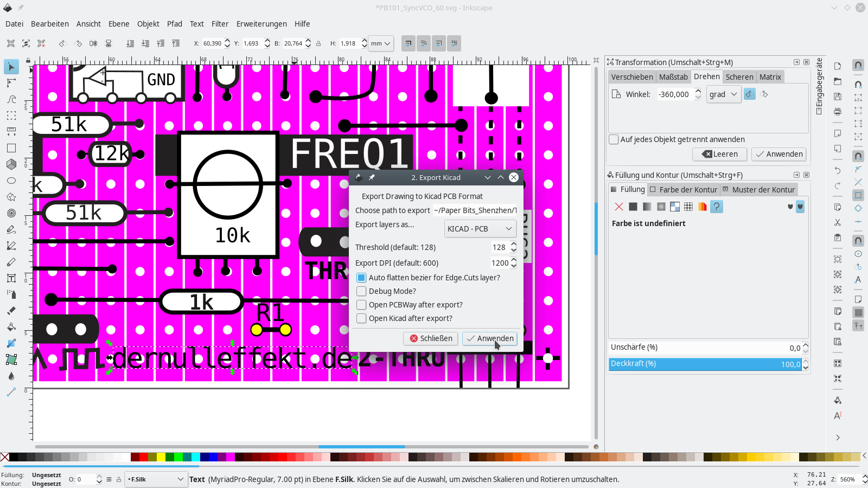This screenshot has width=868, height=488.
Task: Increase Export DPI with stepper
Action: point(514,260)
